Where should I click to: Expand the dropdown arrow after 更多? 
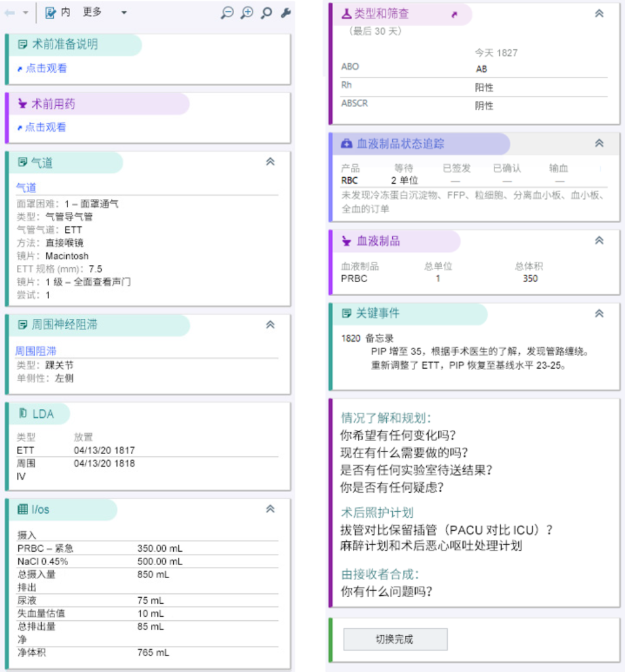point(124,13)
